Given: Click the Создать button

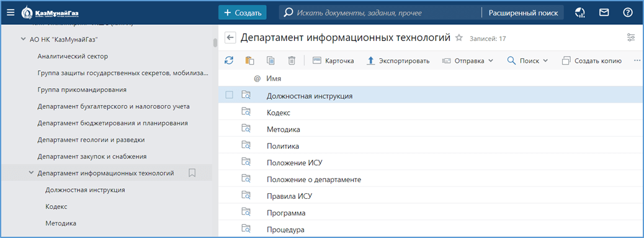Looking at the screenshot, I should click(x=243, y=13).
